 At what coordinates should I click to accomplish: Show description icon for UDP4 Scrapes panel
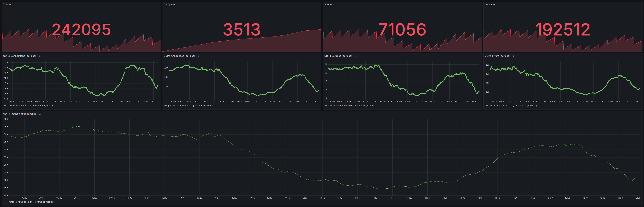(356, 56)
